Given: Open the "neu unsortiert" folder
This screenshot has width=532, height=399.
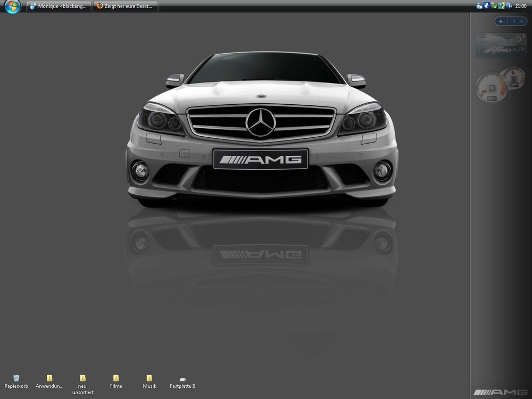Looking at the screenshot, I should point(82,379).
